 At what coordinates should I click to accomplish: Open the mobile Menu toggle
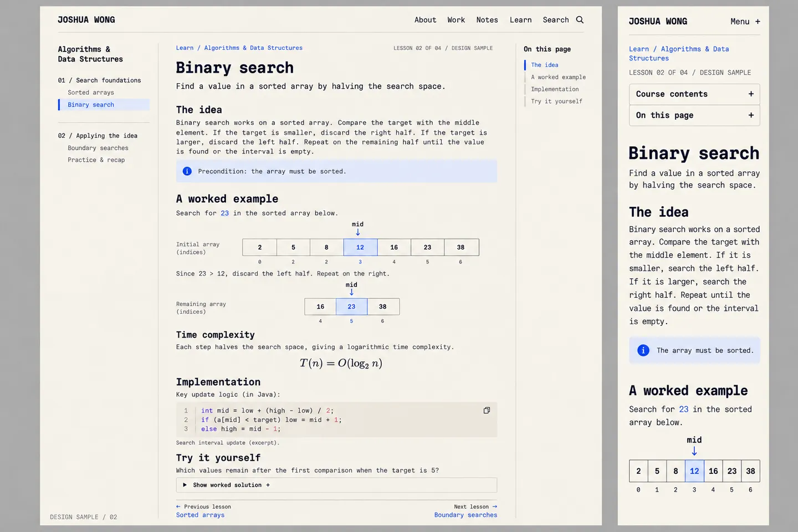(x=745, y=22)
